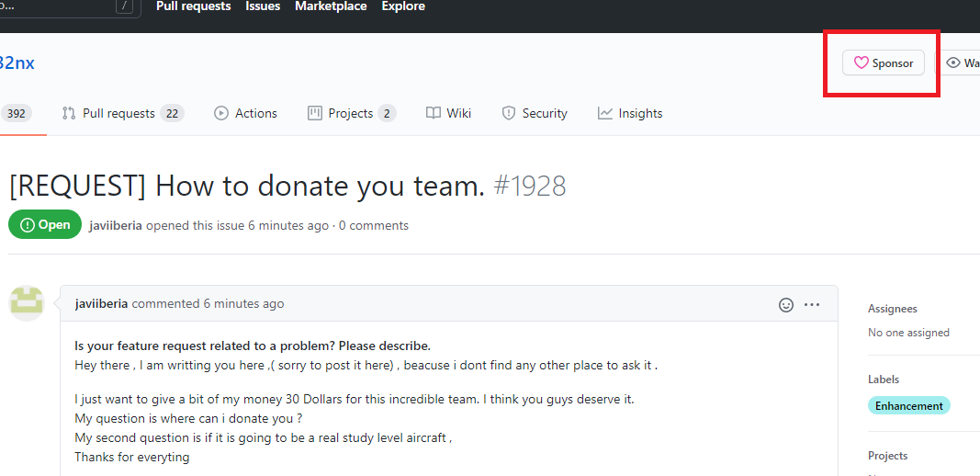Click 'My question is where can i donate' line
The image size is (980, 476).
188,418
